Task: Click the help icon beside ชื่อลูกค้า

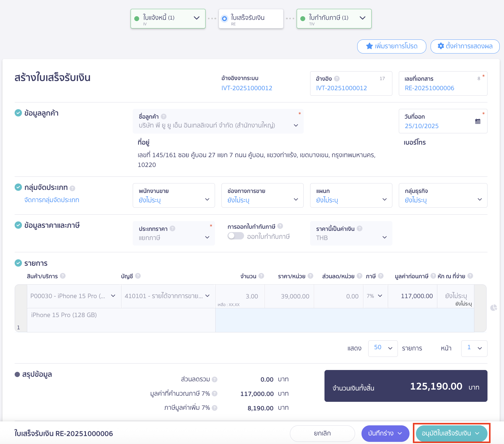Action: tap(164, 117)
